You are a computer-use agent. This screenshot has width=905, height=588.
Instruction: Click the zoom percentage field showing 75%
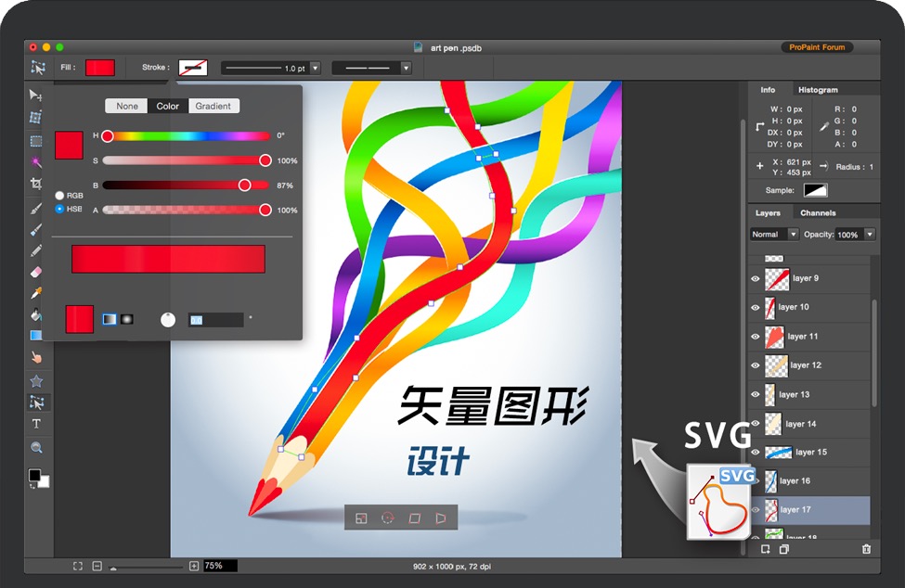tap(220, 566)
